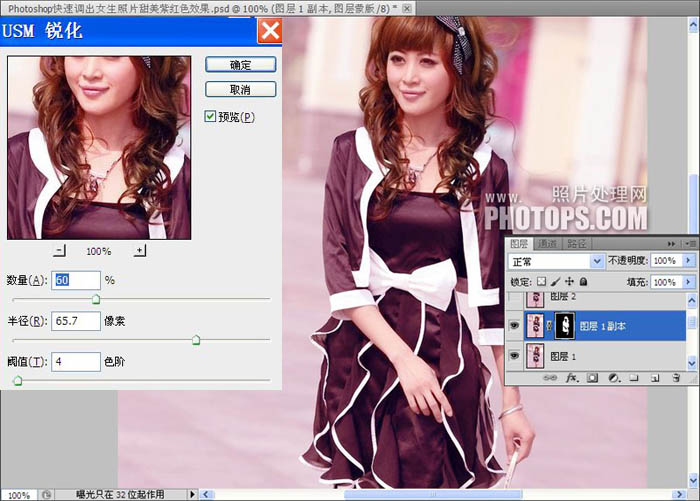Click the lock all padlock icon
This screenshot has width=700, height=501.
pos(582,283)
